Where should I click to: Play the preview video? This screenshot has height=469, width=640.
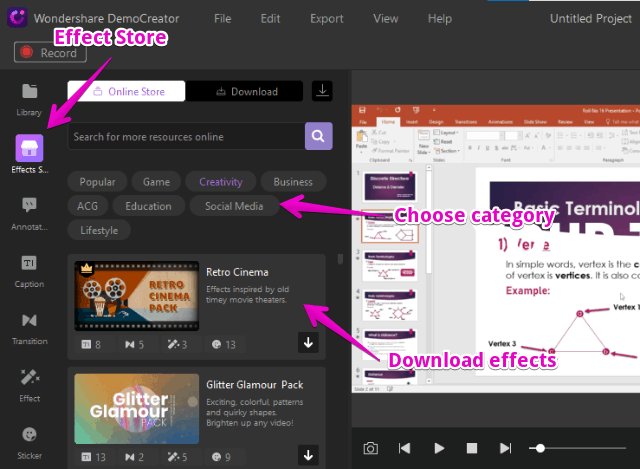(439, 448)
